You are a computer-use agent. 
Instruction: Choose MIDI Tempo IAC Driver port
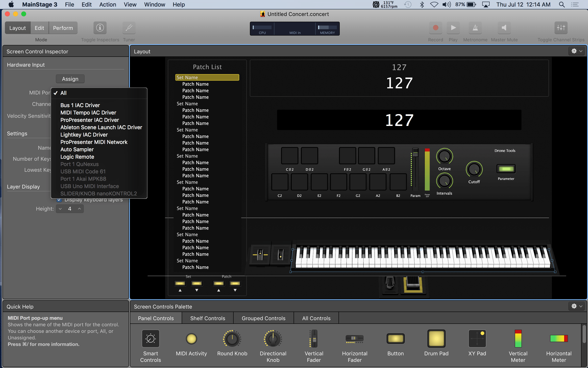pos(99,112)
